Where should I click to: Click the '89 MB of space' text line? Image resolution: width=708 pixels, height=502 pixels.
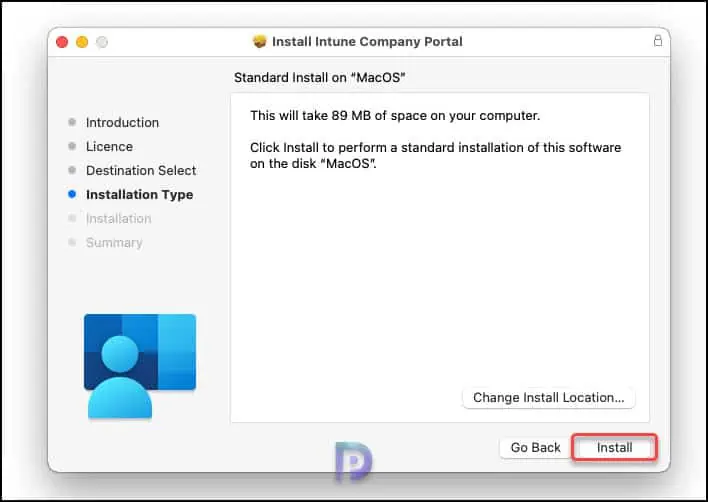[395, 116]
